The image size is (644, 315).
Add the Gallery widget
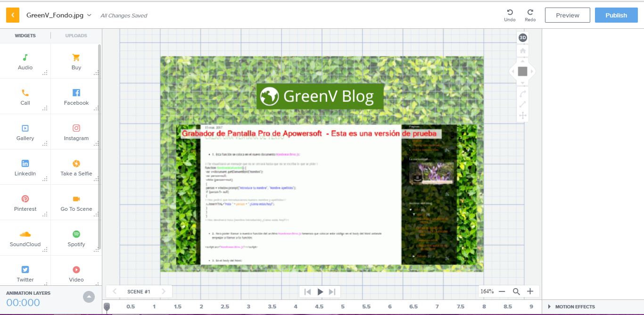pyautogui.click(x=25, y=132)
